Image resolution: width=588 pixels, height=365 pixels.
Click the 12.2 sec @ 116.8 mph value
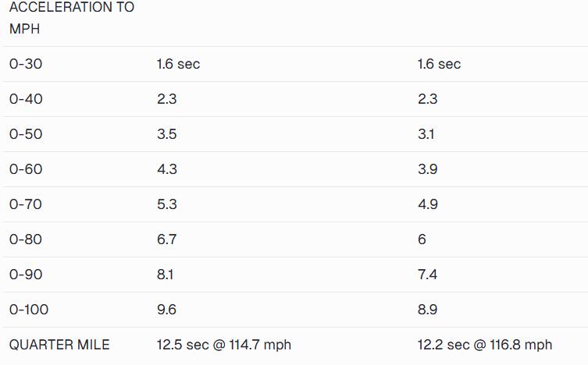(485, 345)
